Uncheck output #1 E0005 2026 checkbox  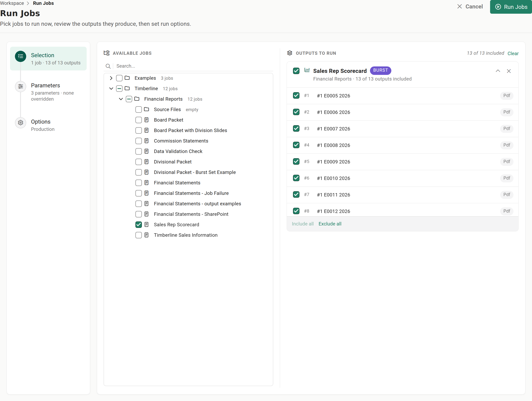point(296,95)
